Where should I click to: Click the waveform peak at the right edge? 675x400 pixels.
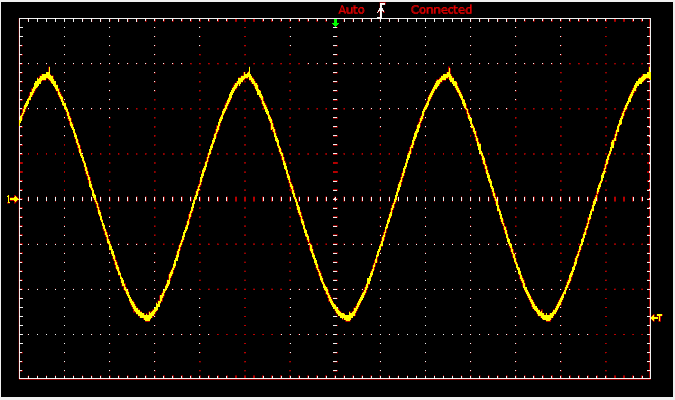tap(646, 76)
